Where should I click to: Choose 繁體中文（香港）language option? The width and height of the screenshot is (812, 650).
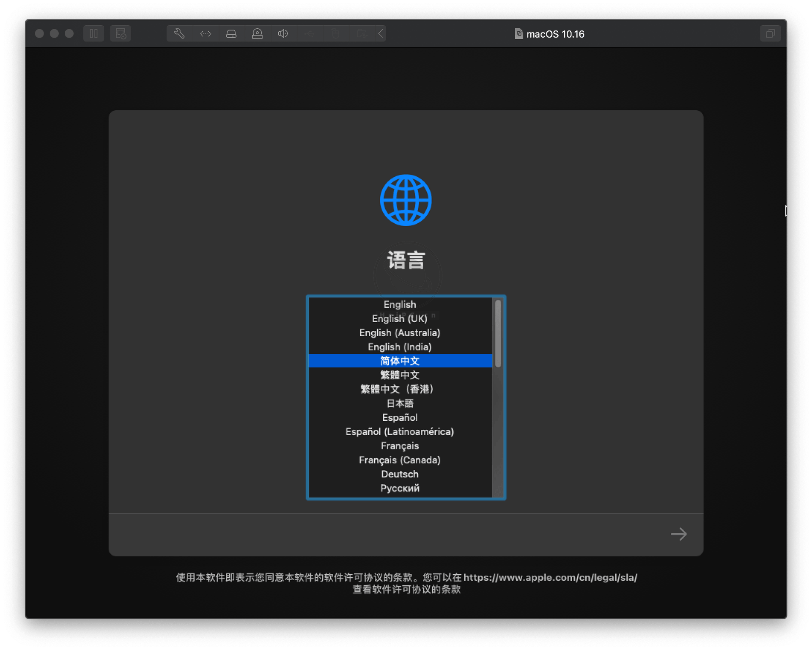pos(397,389)
